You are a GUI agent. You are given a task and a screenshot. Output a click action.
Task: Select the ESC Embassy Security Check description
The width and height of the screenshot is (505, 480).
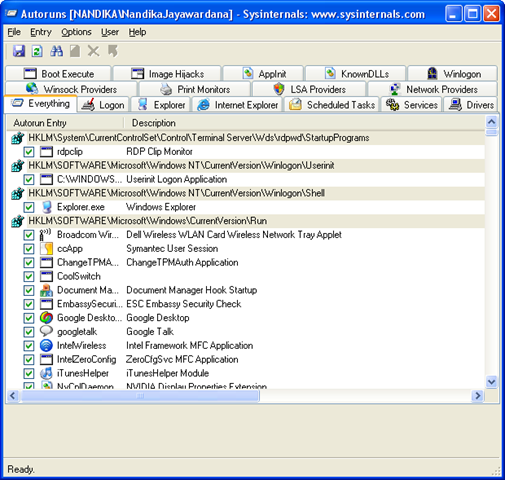click(x=184, y=304)
